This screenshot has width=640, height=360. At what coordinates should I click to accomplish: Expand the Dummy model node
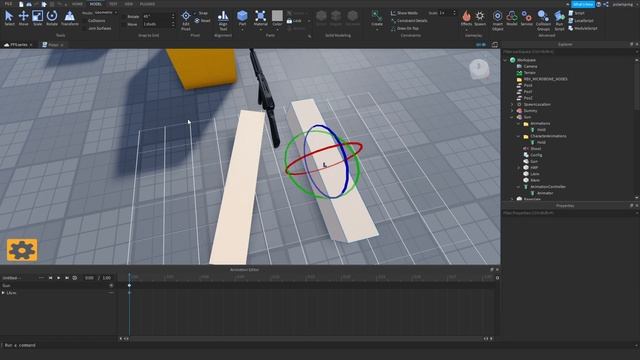point(512,111)
